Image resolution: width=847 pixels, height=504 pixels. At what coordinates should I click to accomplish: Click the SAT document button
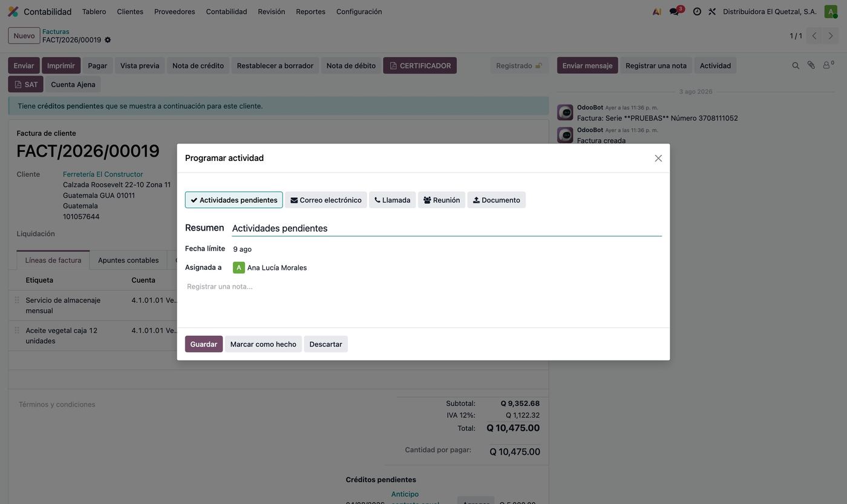(25, 84)
